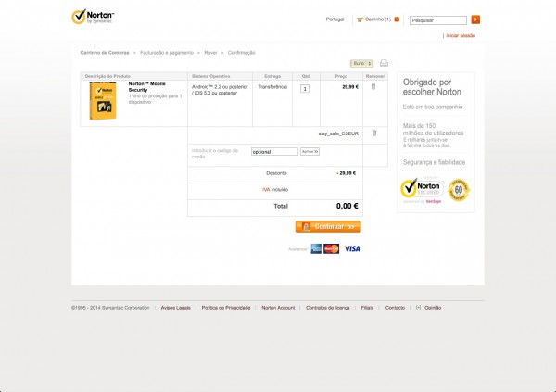The image size is (556, 392).
Task: Open the Opinião footer link
Action: click(433, 308)
